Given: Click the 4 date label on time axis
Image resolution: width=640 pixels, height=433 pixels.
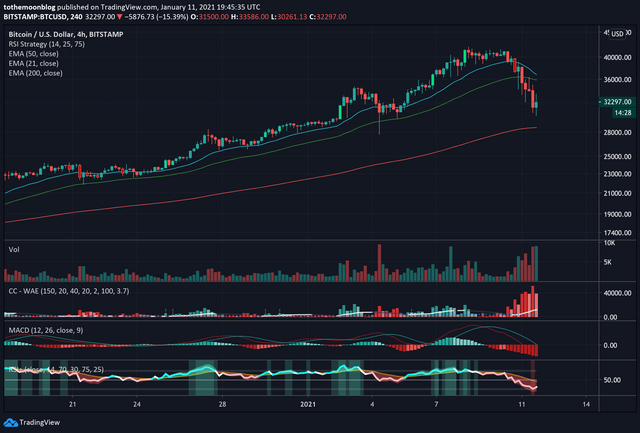Looking at the screenshot, I should (x=372, y=404).
